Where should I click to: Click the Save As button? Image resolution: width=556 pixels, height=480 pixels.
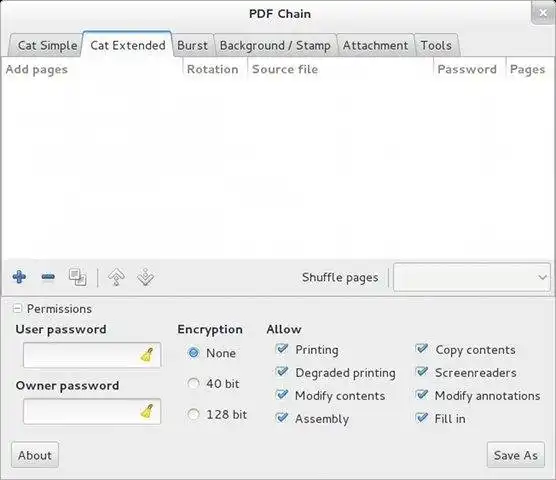(516, 455)
